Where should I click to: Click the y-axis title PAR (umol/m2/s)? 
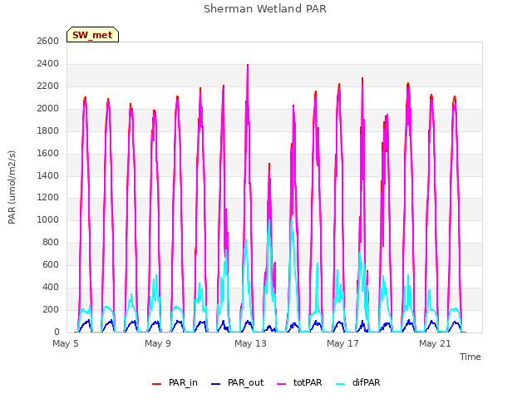(12, 187)
